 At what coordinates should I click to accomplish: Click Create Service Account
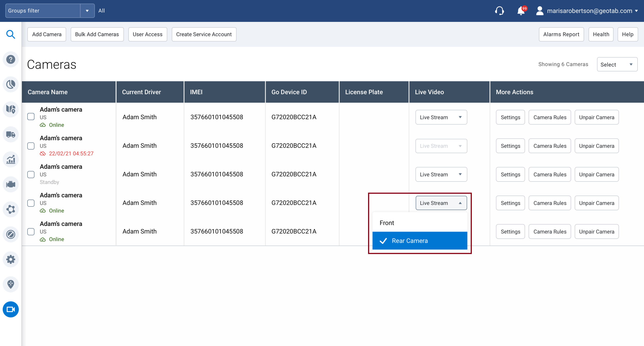tap(204, 34)
